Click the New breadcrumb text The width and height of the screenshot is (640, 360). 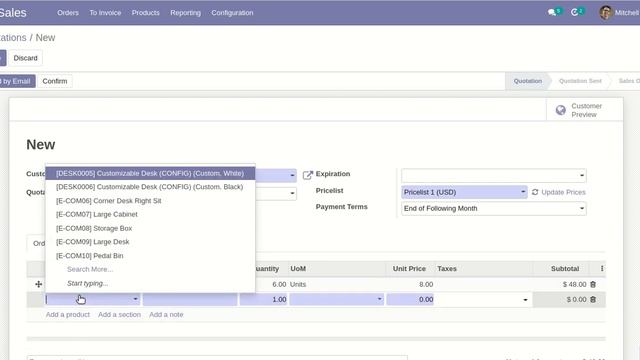point(45,38)
